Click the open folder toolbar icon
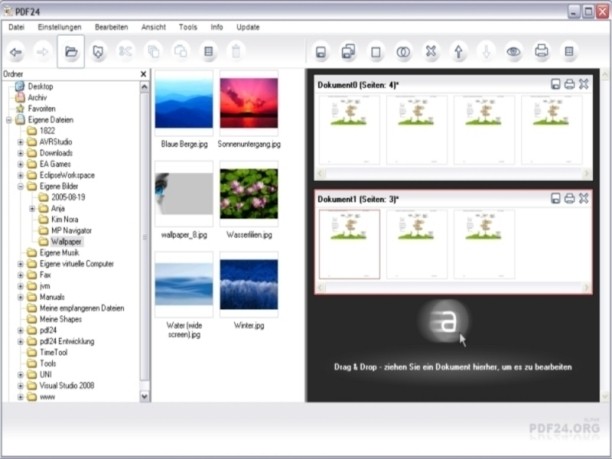The height and width of the screenshot is (459, 612). [x=71, y=50]
